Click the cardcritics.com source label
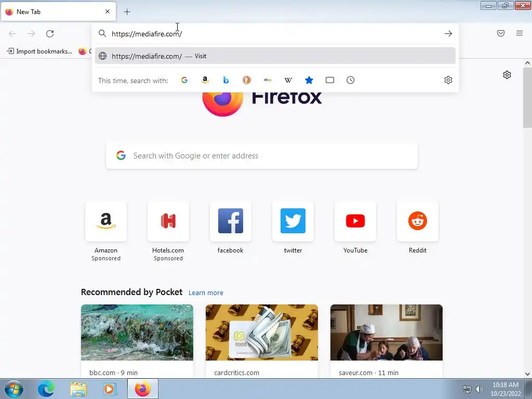 coord(236,373)
